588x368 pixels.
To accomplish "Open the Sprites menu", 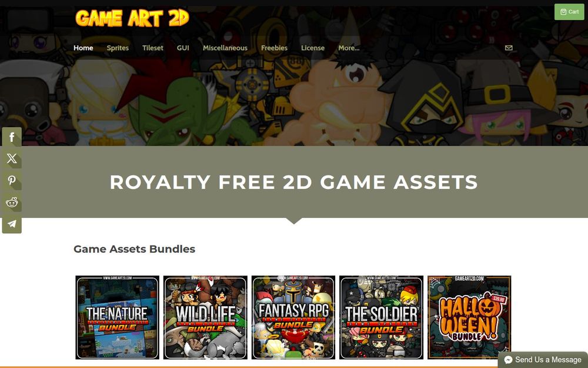I will (x=118, y=48).
